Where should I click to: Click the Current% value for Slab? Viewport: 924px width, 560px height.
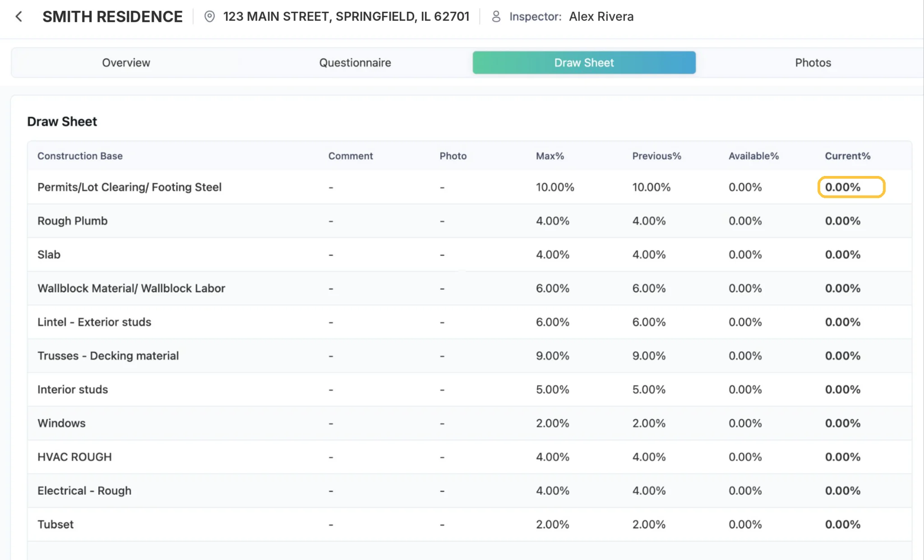843,255
